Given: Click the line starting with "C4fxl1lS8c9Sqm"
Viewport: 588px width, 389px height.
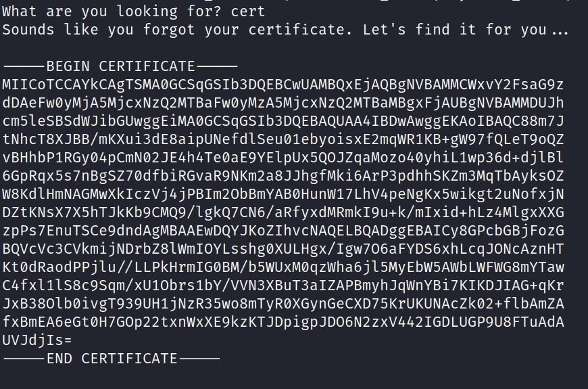Looking at the screenshot, I should 283,285.
